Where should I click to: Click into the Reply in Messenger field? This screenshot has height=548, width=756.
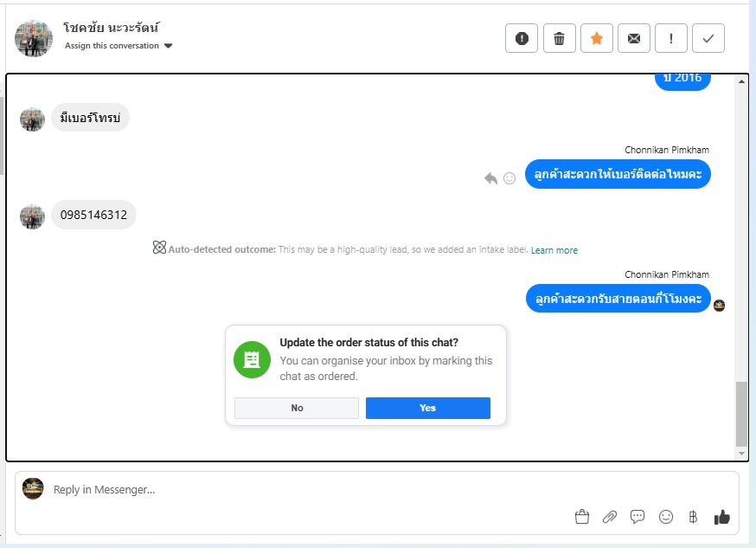coord(309,490)
